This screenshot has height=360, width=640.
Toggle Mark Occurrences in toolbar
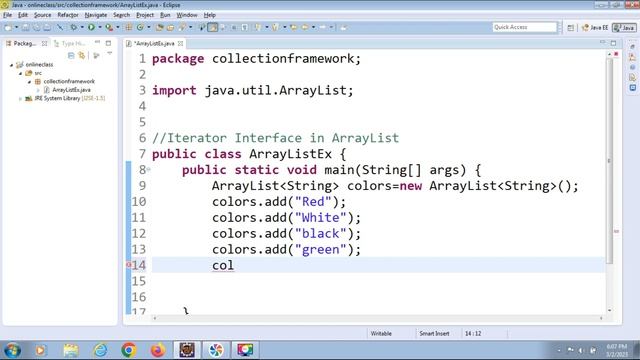click(213, 27)
